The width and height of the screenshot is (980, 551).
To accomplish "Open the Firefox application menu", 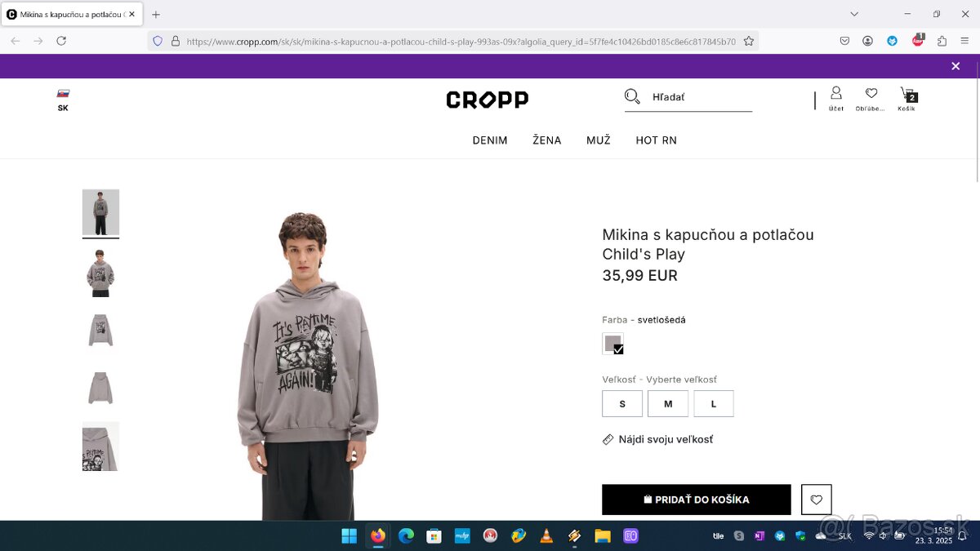I will tap(964, 41).
